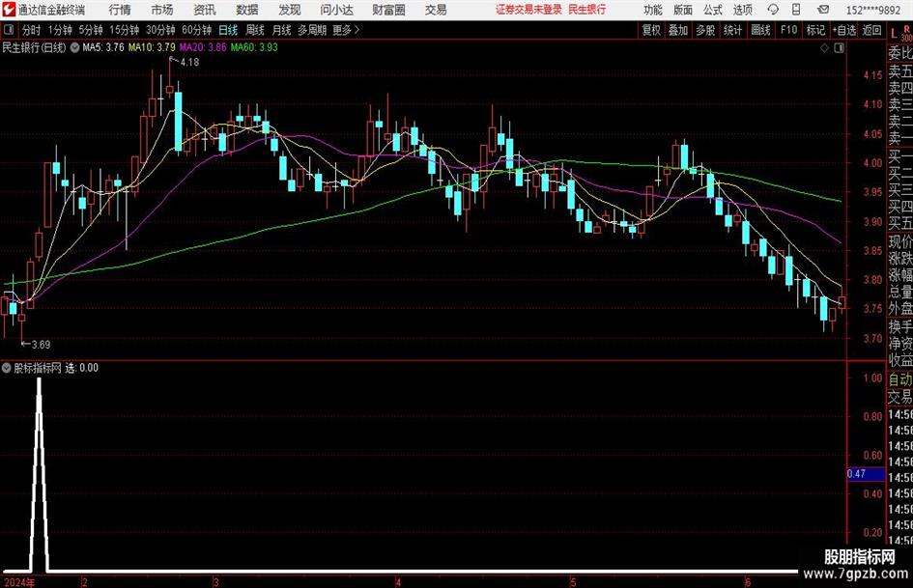
Task: Open the 发现 menu
Action: (290, 10)
